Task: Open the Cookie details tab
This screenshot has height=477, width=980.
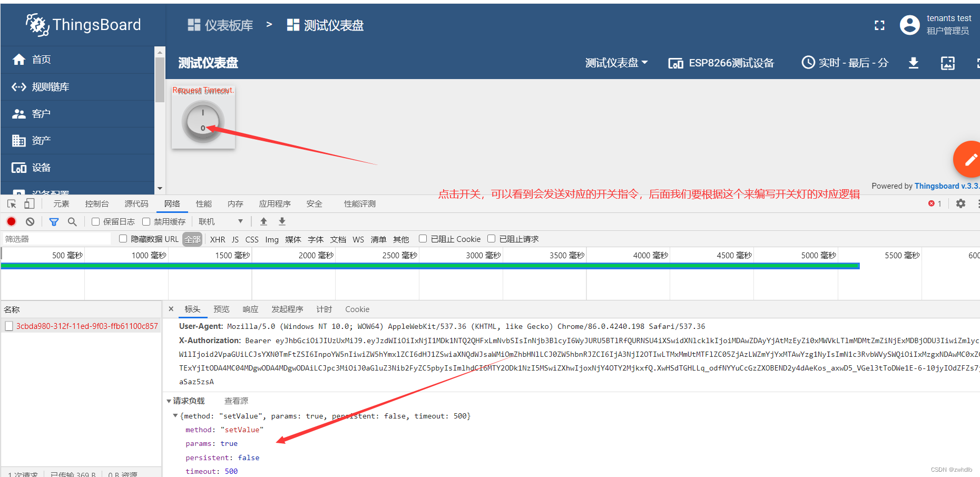Action: click(357, 309)
